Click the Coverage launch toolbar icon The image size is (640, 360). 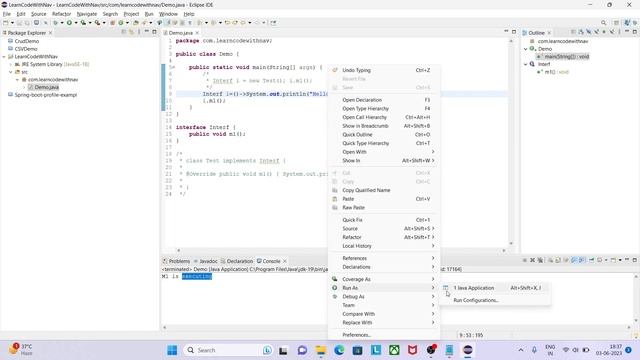click(83, 23)
